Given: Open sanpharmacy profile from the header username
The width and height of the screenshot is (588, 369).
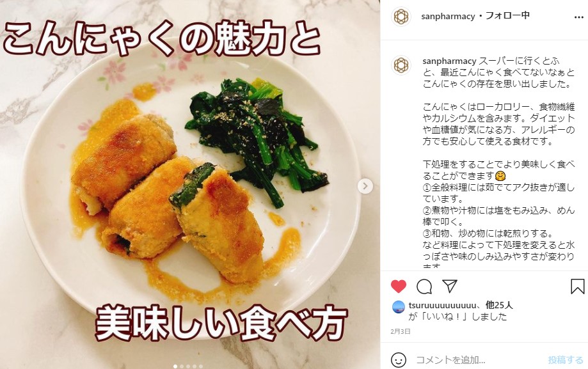Looking at the screenshot, I should pyautogui.click(x=448, y=16).
